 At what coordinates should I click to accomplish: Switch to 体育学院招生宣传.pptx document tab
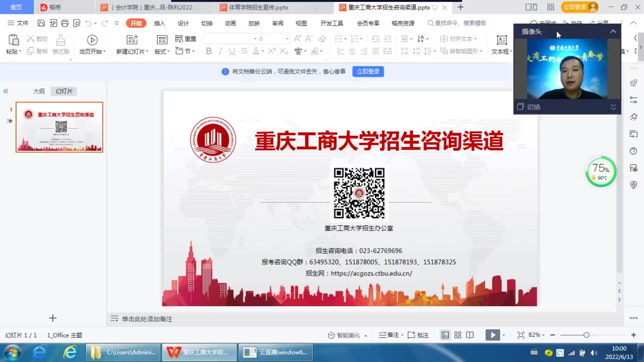(x=258, y=8)
